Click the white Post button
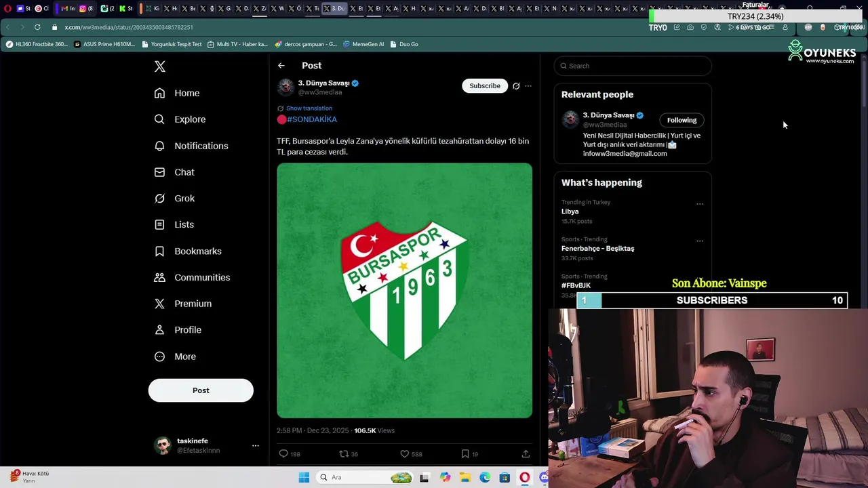 point(201,390)
